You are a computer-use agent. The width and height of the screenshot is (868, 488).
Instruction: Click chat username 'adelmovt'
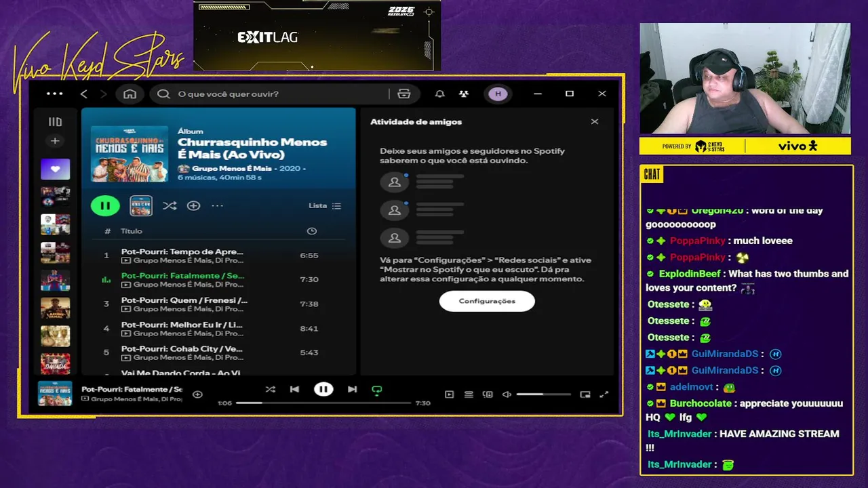pos(692,387)
